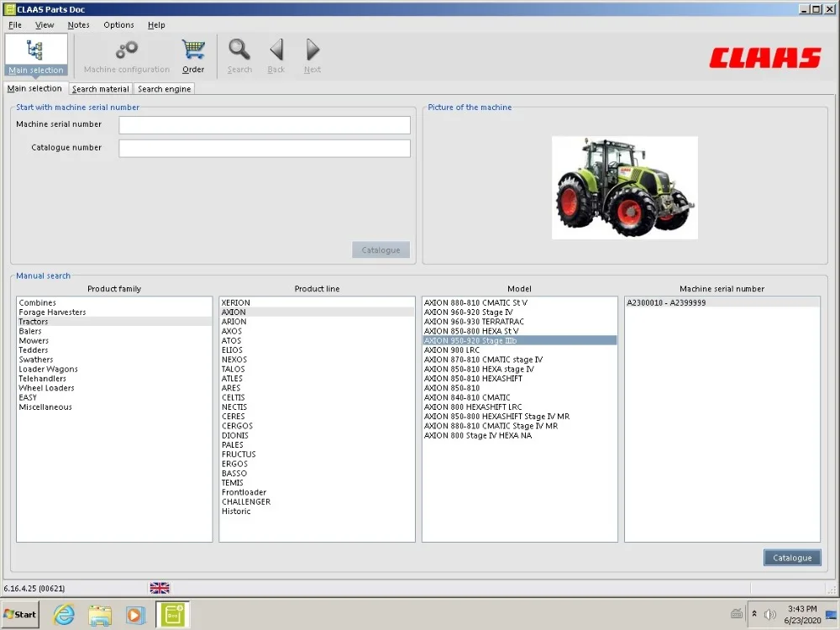Click the Machine serial number field

pos(265,125)
